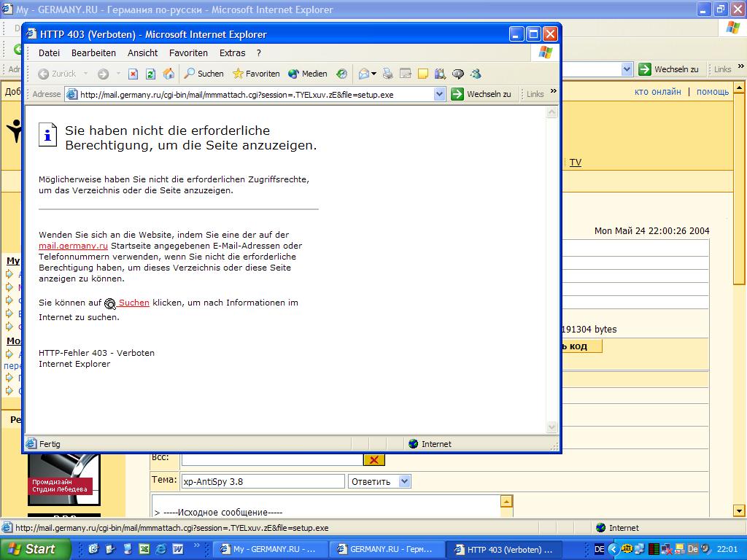Click background page scrollbar down arrow
This screenshot has height=560, width=747.
(740, 511)
